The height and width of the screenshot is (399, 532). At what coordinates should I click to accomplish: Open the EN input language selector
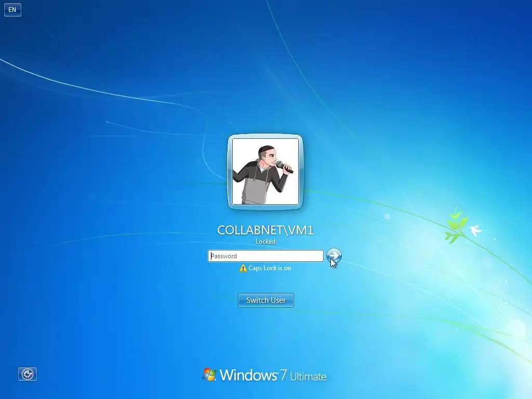click(x=12, y=10)
